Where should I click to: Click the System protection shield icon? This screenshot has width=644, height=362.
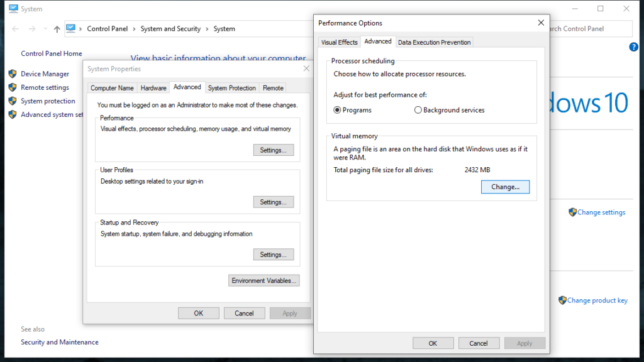[13, 101]
